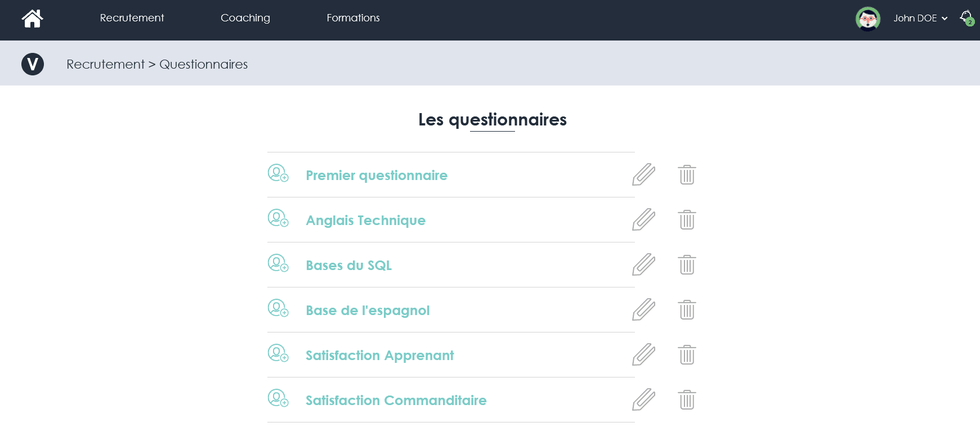Open the Anglais Technique questionnaire
The height and width of the screenshot is (427, 980).
[x=365, y=220]
